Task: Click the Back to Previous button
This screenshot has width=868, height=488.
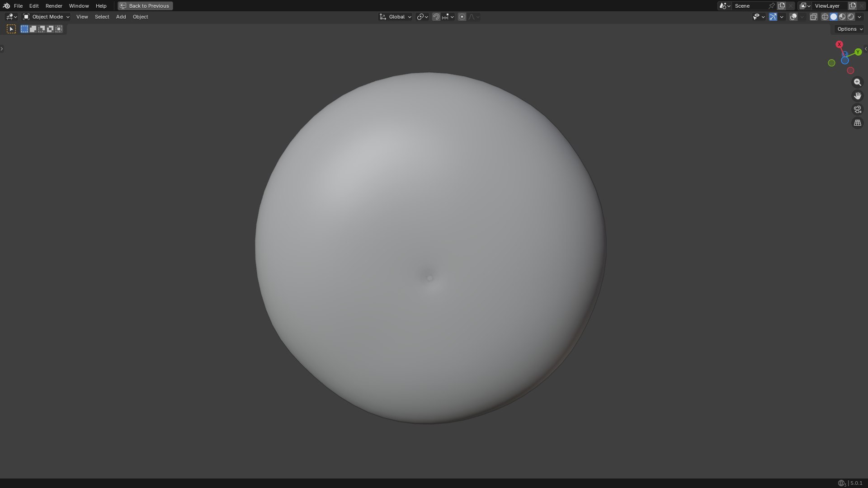Action: click(145, 6)
